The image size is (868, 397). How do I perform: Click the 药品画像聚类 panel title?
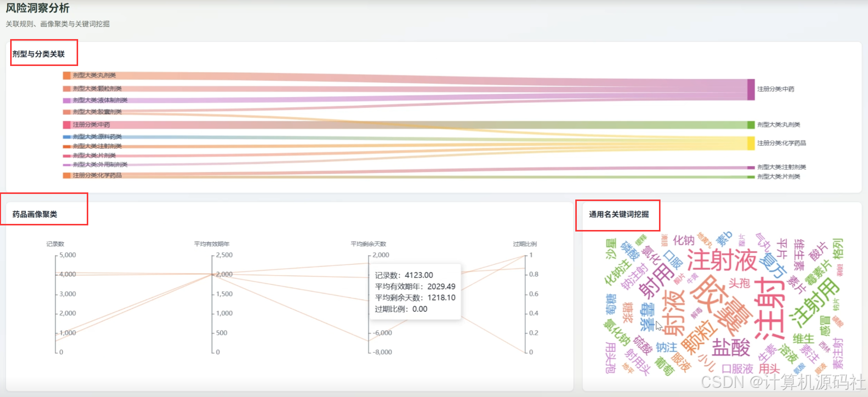click(x=35, y=214)
